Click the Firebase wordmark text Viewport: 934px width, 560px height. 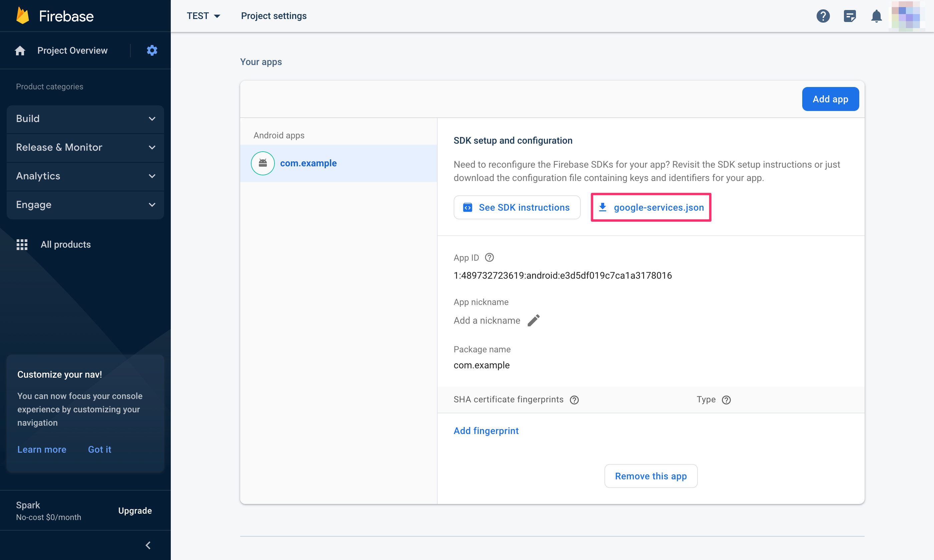(66, 16)
